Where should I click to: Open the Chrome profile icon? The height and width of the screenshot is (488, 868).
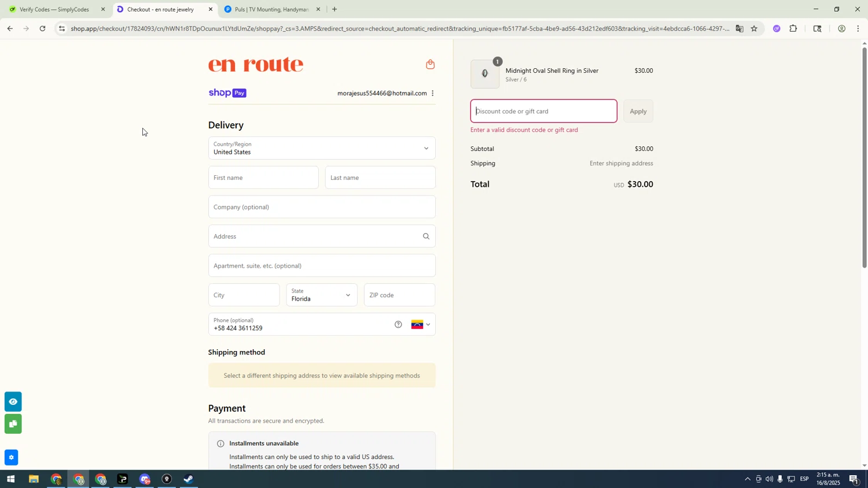click(841, 28)
